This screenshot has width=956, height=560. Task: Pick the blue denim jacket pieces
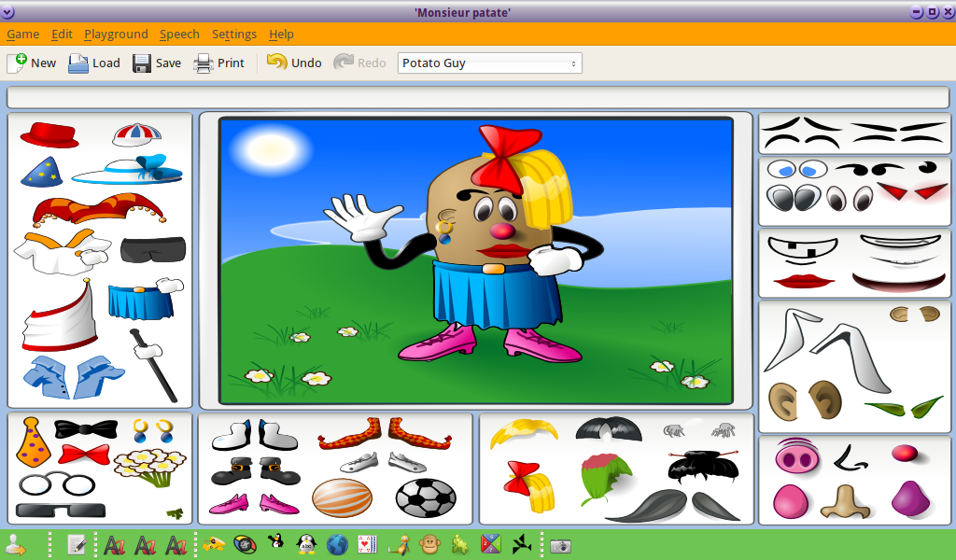coord(74,376)
